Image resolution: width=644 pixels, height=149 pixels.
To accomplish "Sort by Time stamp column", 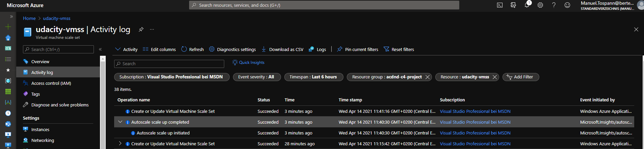I will [350, 100].
